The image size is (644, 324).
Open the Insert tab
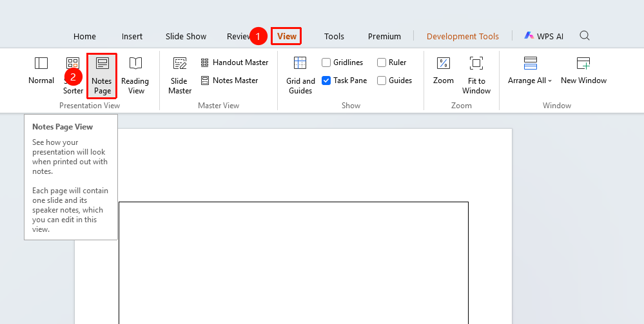click(x=132, y=36)
